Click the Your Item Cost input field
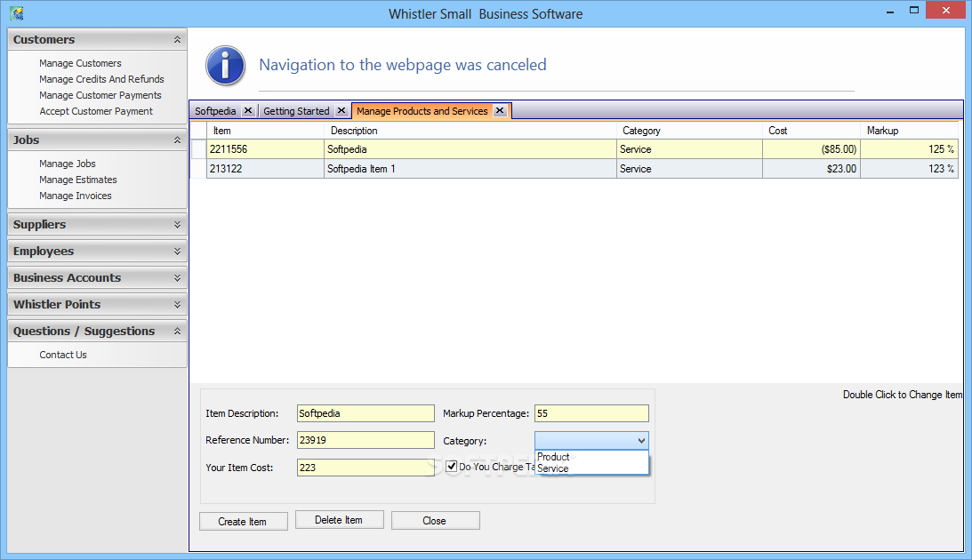The image size is (972, 560). (x=366, y=467)
